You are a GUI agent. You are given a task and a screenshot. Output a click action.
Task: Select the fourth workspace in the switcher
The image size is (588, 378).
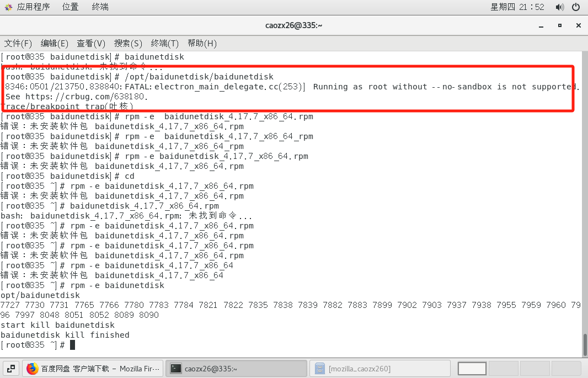click(x=566, y=369)
